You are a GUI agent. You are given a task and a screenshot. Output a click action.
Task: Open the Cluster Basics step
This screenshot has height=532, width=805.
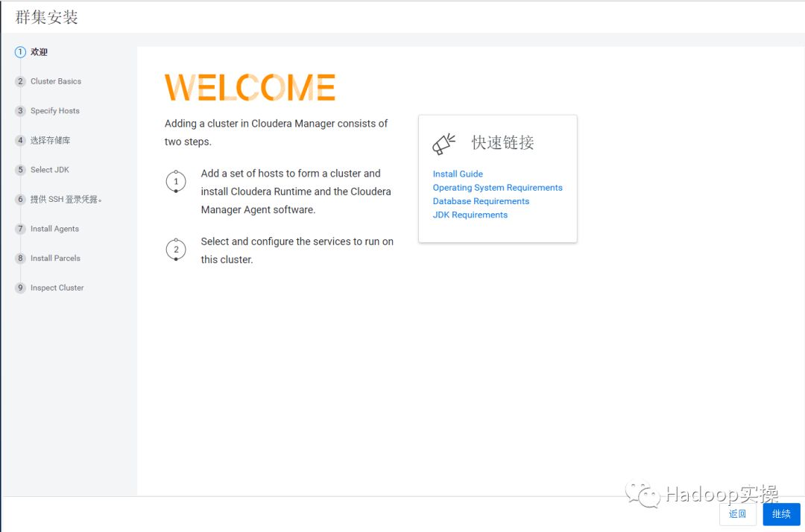pos(56,81)
